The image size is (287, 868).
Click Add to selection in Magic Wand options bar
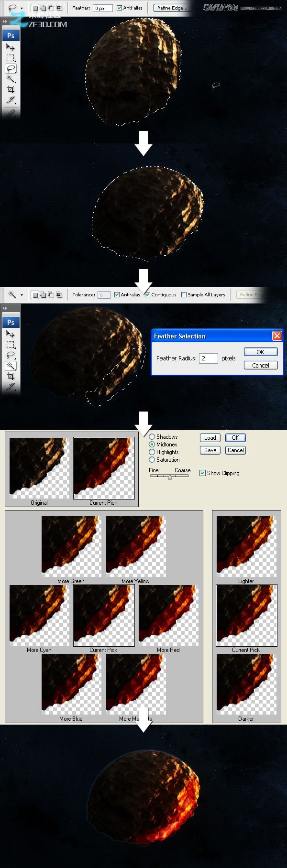(x=43, y=295)
